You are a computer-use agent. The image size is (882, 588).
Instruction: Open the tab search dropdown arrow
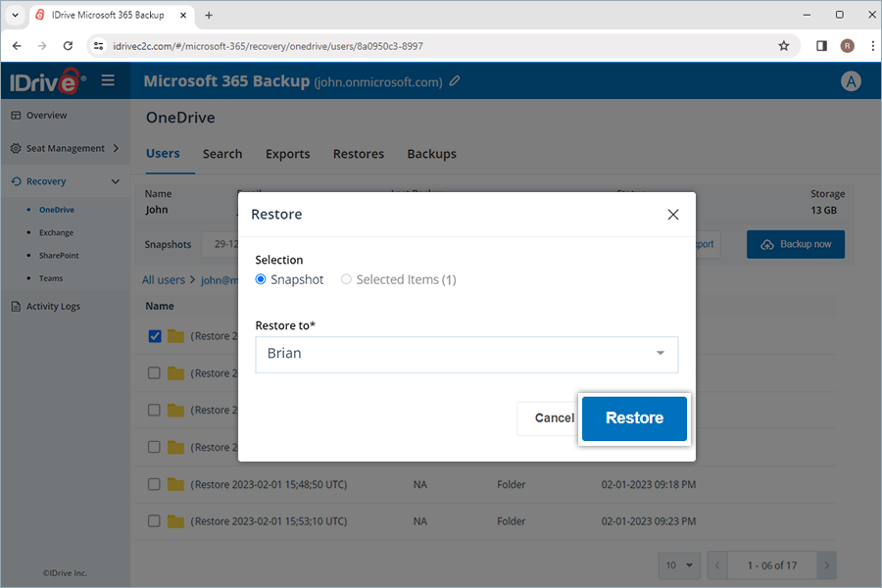coord(15,16)
